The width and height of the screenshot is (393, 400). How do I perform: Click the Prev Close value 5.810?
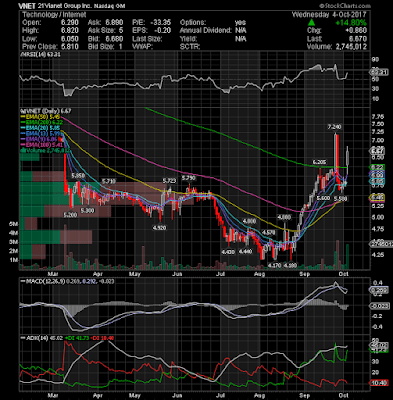click(x=70, y=47)
